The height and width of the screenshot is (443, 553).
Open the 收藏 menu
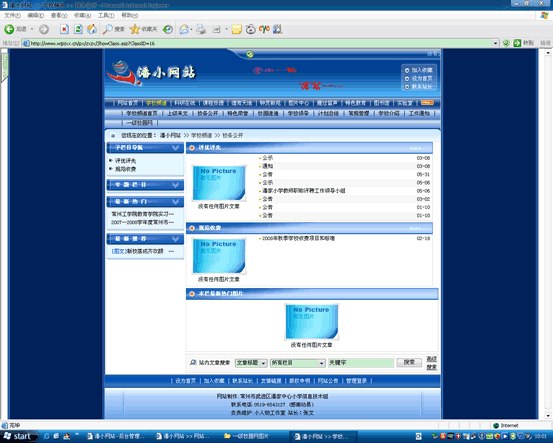pyautogui.click(x=83, y=16)
